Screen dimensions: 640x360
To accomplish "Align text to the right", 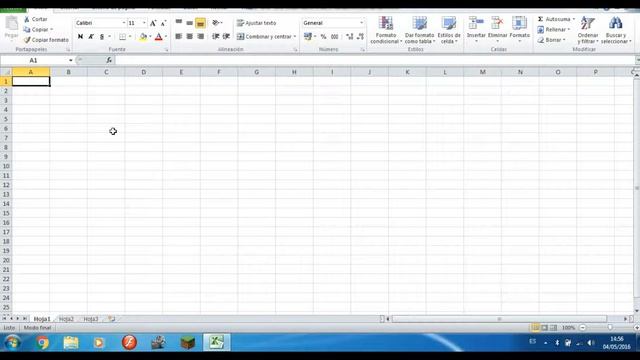I will pos(200,37).
